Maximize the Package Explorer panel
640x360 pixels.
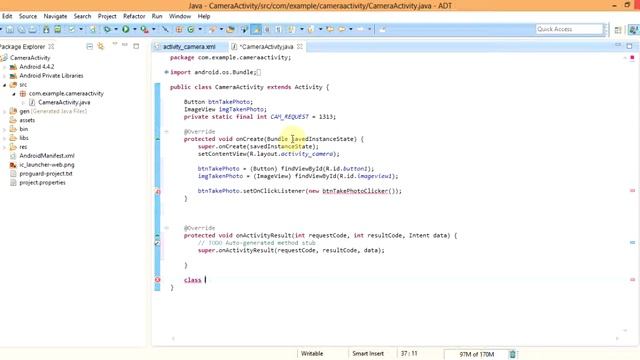136,46
